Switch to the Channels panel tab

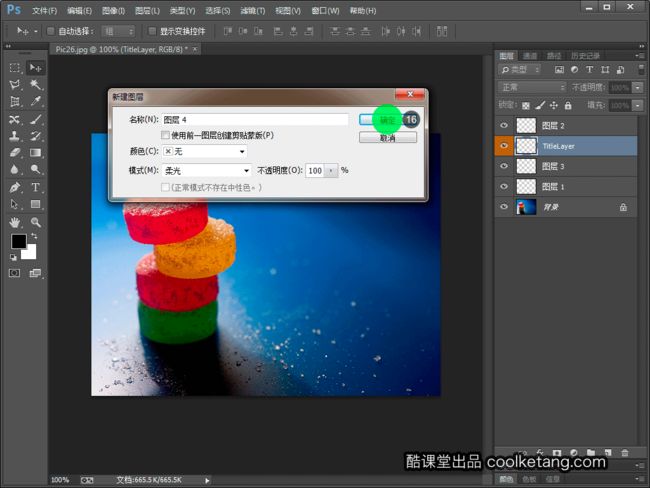click(x=529, y=56)
